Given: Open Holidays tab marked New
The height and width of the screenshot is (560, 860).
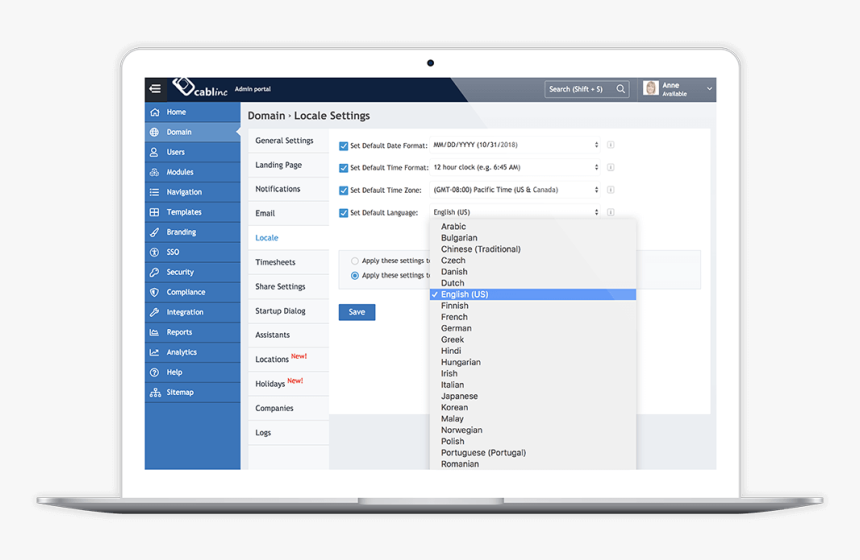Looking at the screenshot, I should pos(288,383).
